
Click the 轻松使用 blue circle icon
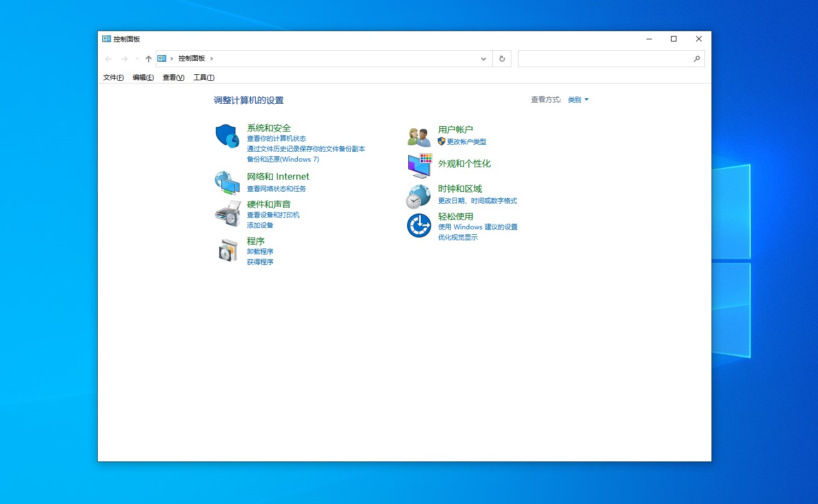pos(419,226)
